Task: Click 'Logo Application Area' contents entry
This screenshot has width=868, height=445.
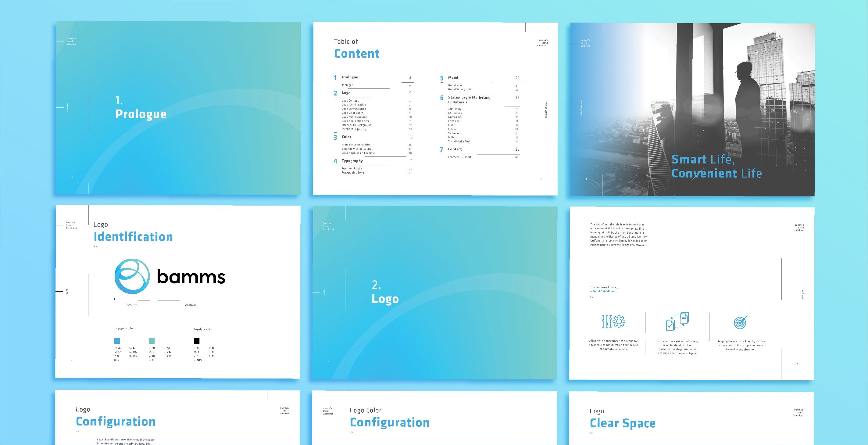Action: click(x=355, y=121)
